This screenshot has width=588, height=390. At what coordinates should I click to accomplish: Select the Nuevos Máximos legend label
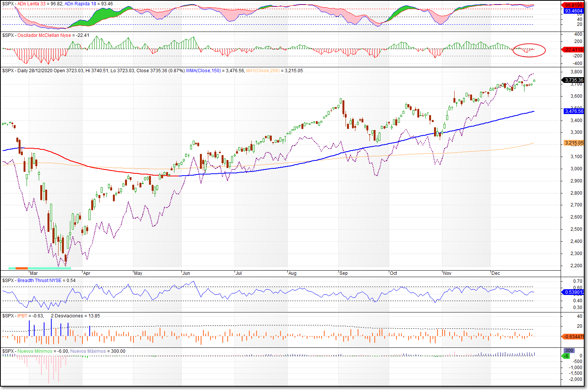[88, 351]
